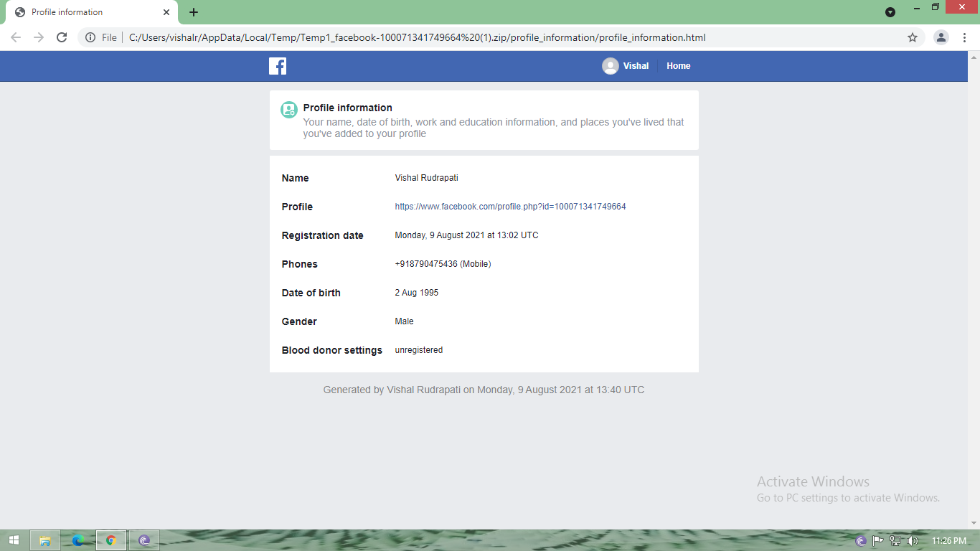
Task: Toggle the network status tray icon
Action: [x=895, y=540]
